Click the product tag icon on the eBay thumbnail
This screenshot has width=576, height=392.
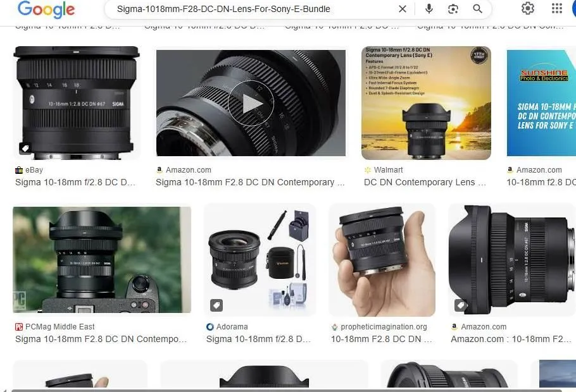[x=24, y=148]
